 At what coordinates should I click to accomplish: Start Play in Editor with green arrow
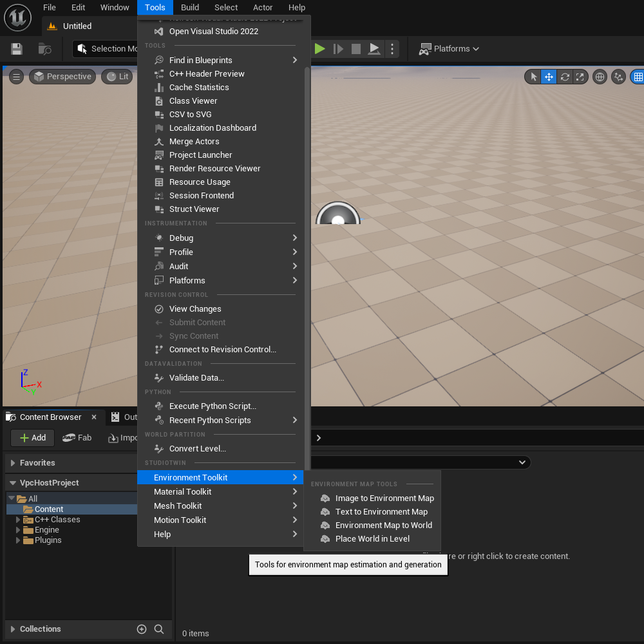tap(319, 49)
